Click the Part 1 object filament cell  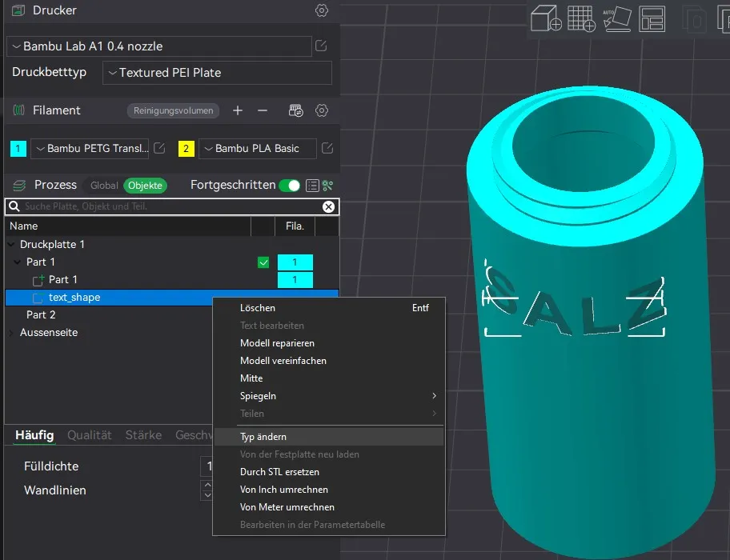(x=295, y=262)
